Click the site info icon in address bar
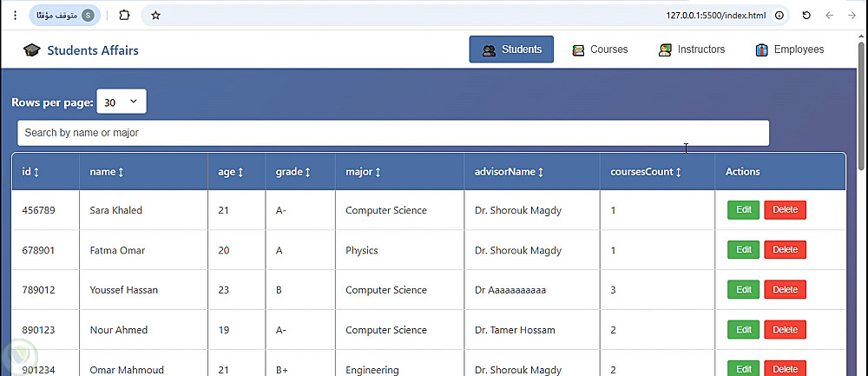This screenshot has height=376, width=868. [779, 15]
